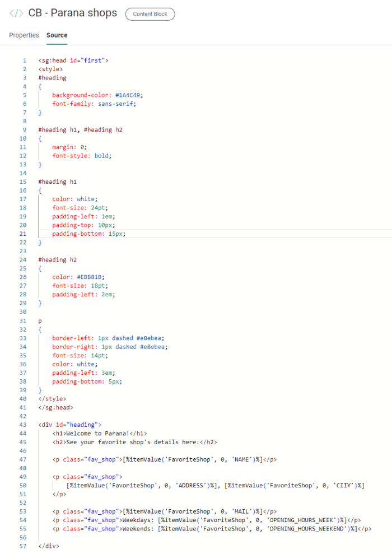
Task: Click the Welcome to Parana h1 line
Action: pos(100,434)
